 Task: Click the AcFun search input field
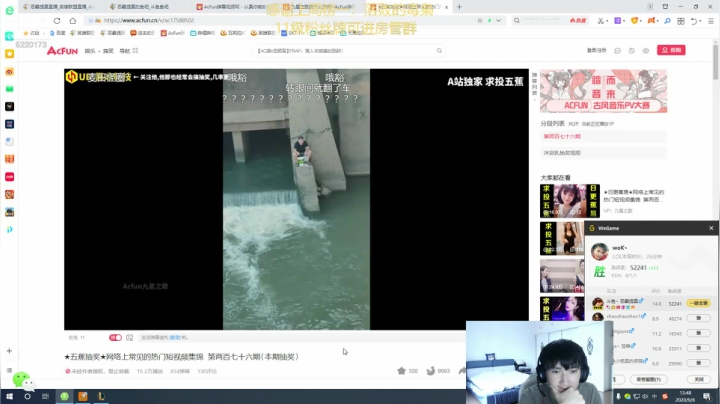(x=343, y=50)
